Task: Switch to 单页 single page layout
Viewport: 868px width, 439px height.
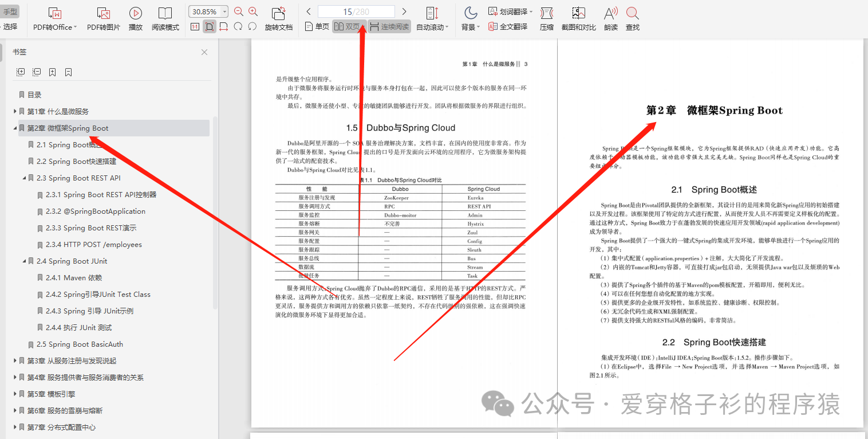Action: [317, 26]
